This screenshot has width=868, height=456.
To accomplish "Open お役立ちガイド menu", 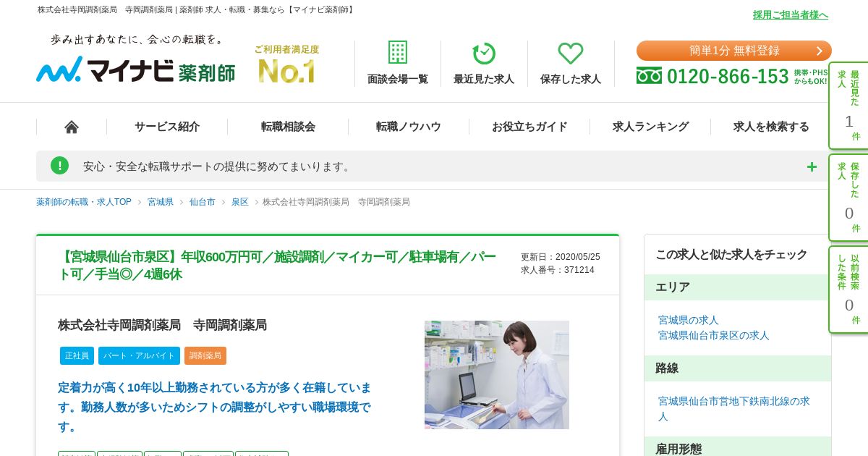I will [529, 127].
